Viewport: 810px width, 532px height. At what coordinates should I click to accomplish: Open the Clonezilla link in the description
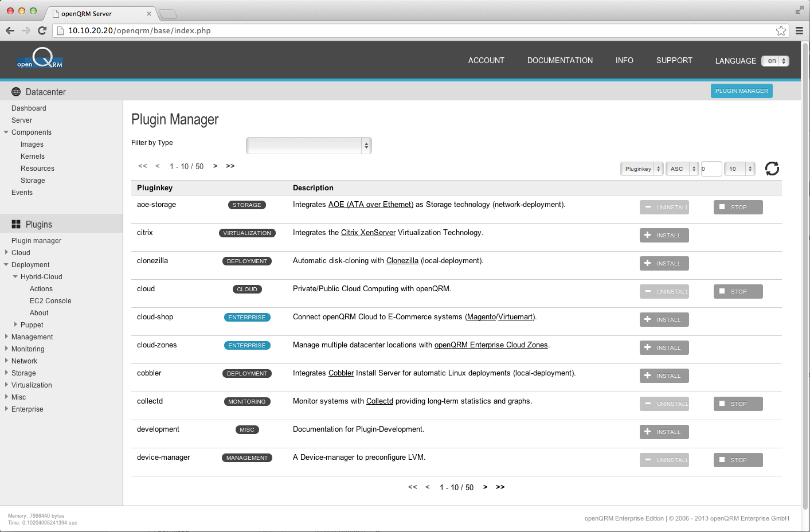click(x=402, y=260)
